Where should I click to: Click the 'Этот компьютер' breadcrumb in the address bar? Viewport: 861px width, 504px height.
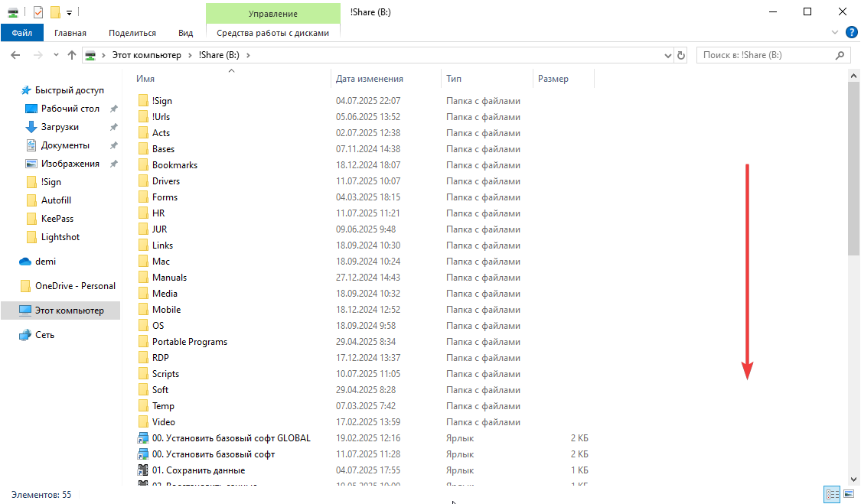point(146,55)
